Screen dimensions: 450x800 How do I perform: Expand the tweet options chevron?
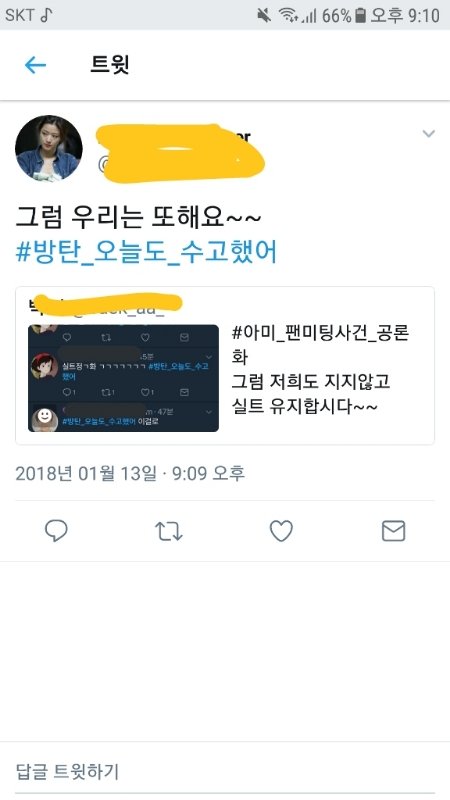pyautogui.click(x=429, y=134)
